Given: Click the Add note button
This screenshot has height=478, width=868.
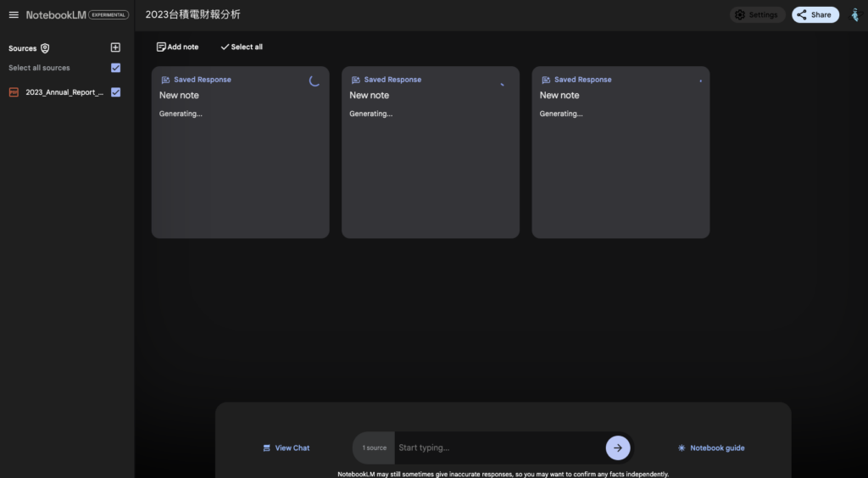Looking at the screenshot, I should coord(178,47).
